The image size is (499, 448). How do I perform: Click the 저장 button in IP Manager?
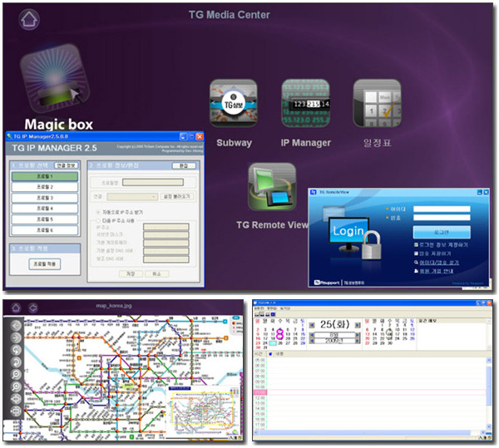131,273
